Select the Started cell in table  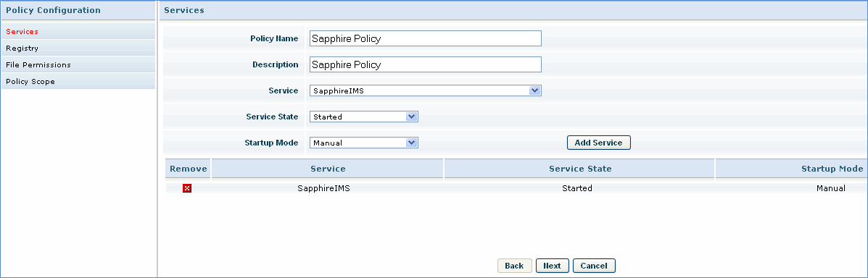pos(576,188)
